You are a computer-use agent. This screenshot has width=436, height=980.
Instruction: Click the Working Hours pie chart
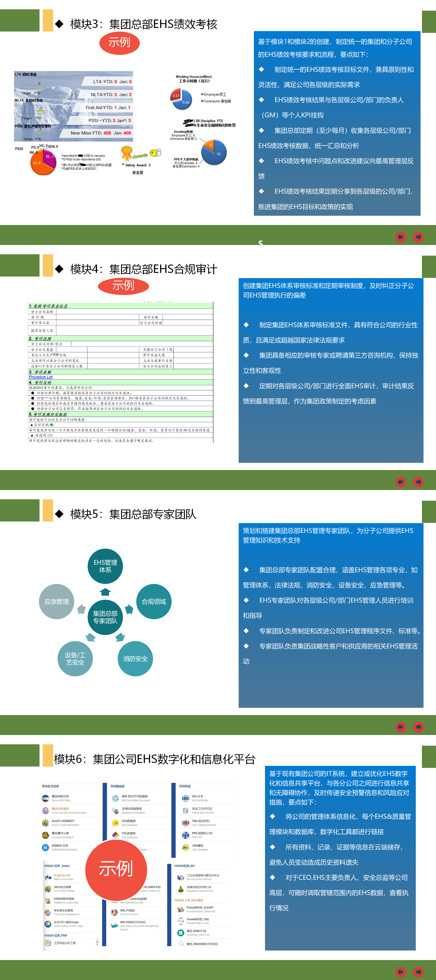point(181,99)
